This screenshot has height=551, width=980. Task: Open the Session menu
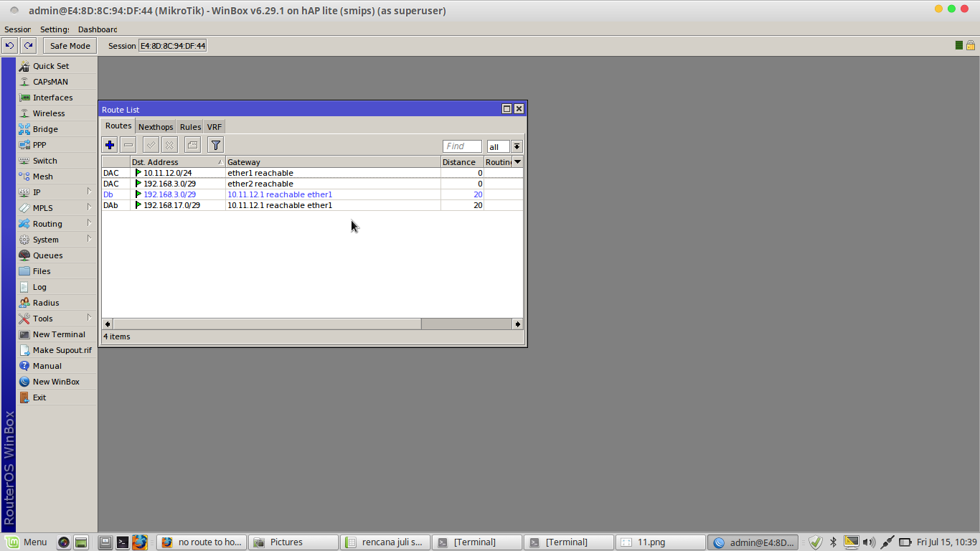[x=17, y=29]
